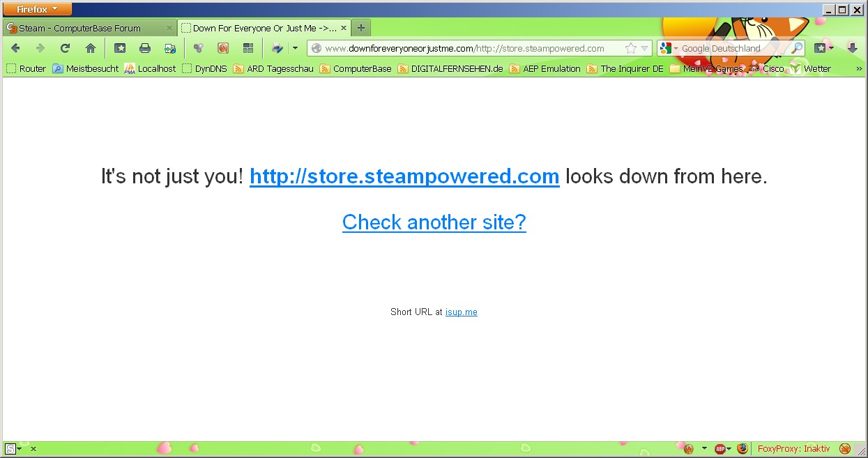Close the Steam - ComputerBase Forum tab

click(x=169, y=28)
